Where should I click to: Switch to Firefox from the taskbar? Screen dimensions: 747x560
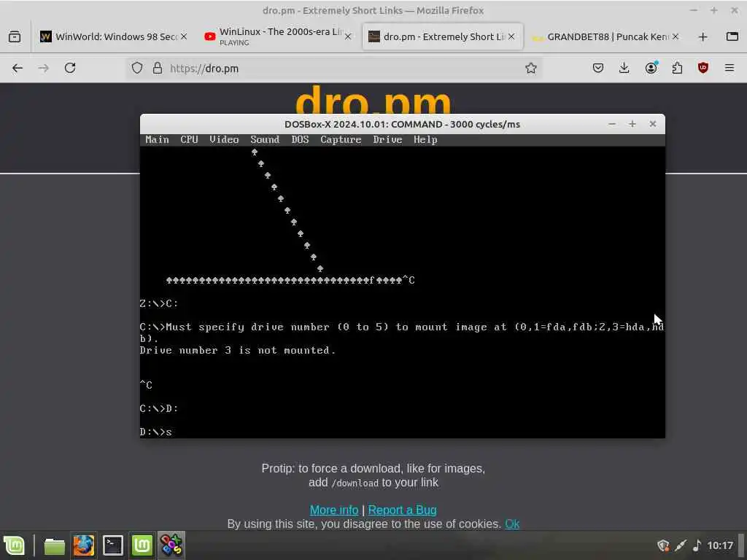(x=83, y=545)
